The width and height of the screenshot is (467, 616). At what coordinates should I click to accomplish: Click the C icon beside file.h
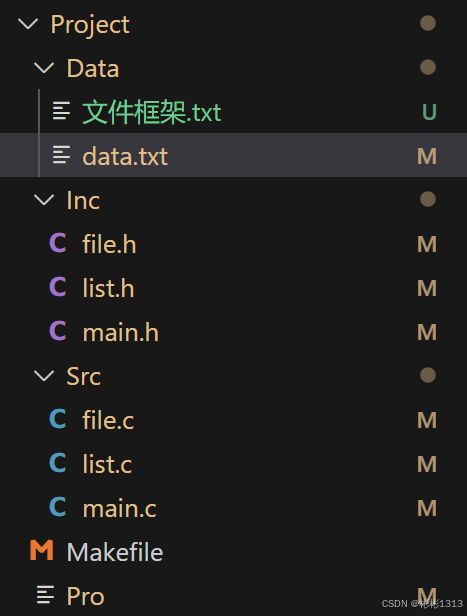coord(57,243)
